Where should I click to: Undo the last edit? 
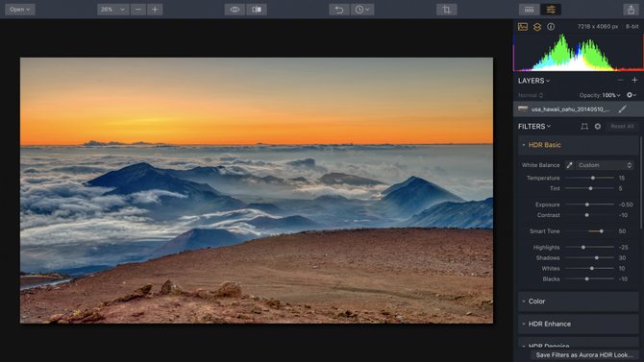(x=339, y=10)
